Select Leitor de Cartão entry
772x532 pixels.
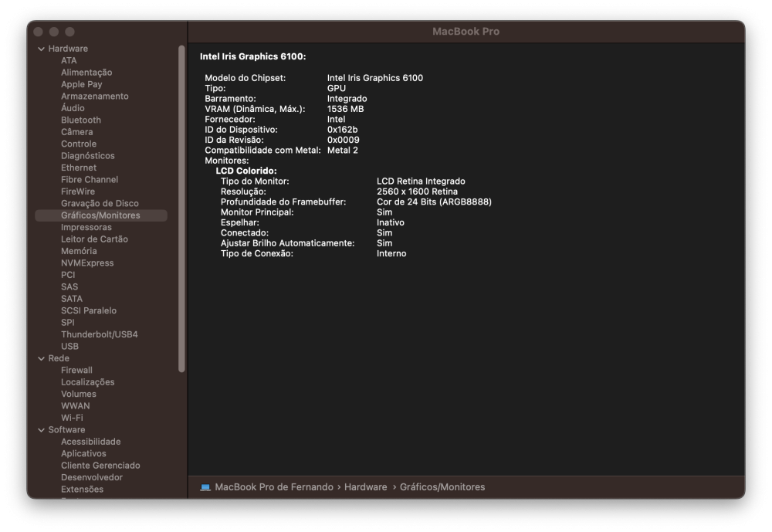point(94,239)
